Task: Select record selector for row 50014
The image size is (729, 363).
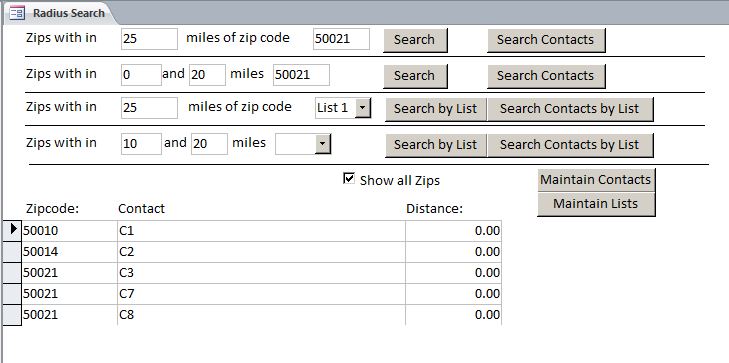Action: 12,251
